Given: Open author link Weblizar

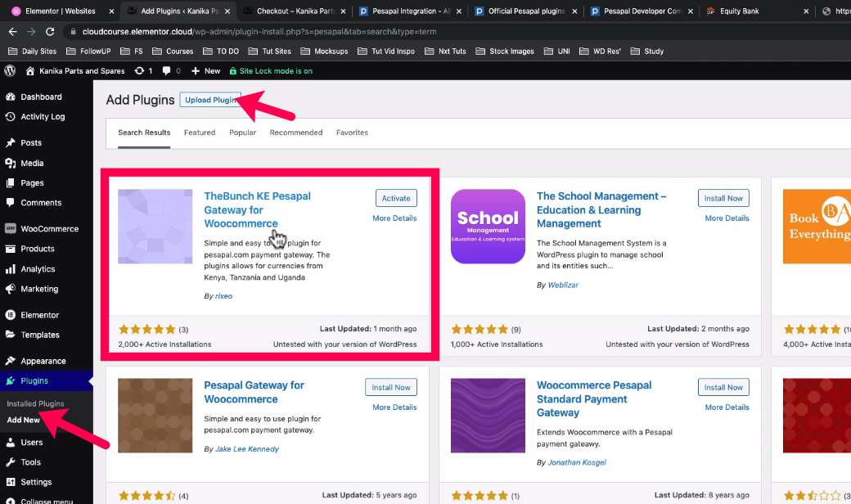Looking at the screenshot, I should 563,285.
